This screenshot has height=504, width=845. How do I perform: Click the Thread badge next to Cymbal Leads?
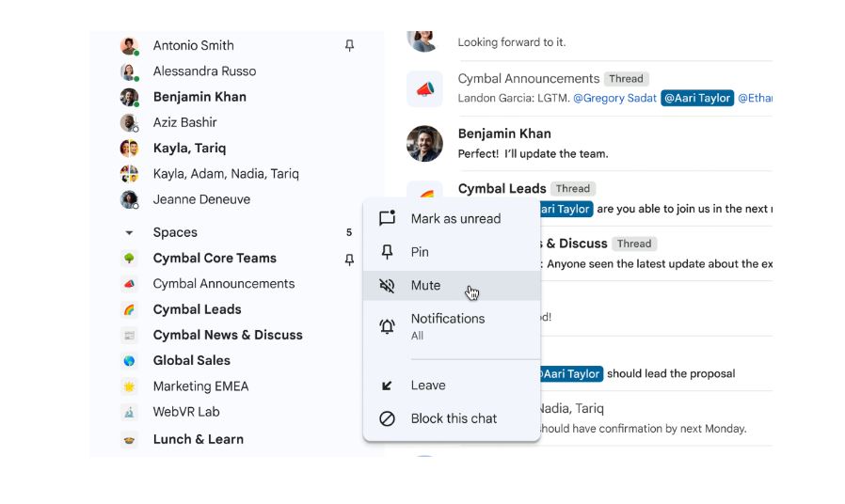click(572, 188)
